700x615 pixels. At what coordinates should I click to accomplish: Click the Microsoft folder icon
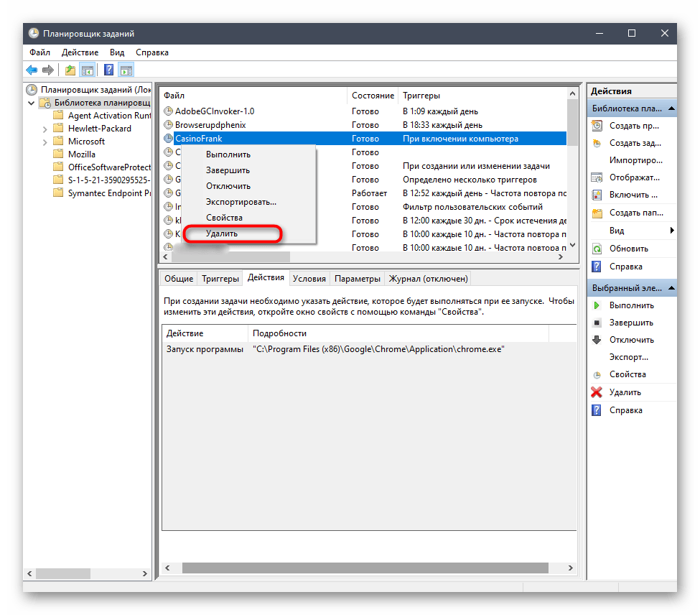[x=58, y=141]
